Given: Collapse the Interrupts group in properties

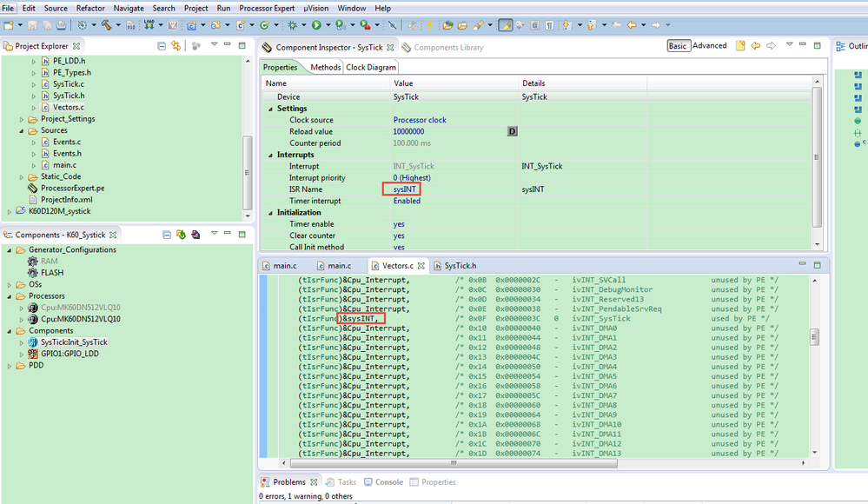Looking at the screenshot, I should pyautogui.click(x=271, y=155).
